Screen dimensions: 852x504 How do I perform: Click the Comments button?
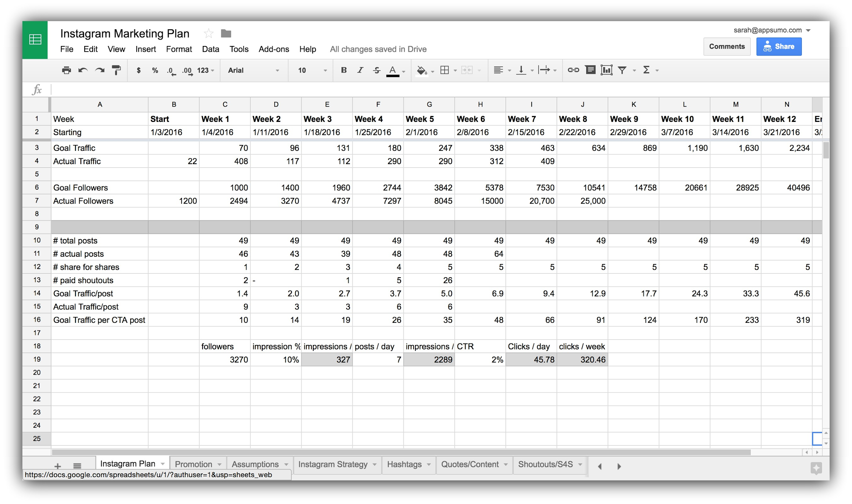727,47
